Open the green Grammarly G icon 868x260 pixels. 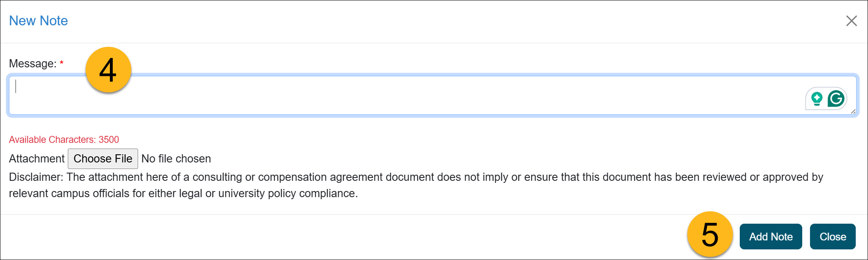click(x=836, y=99)
